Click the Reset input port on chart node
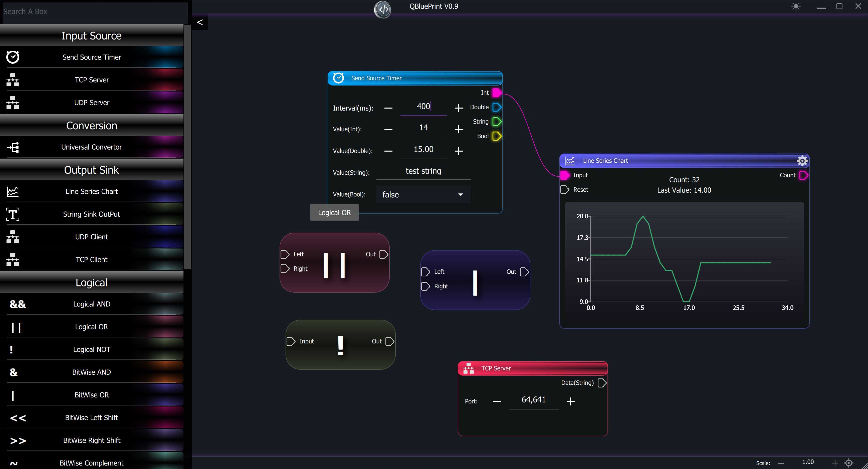This screenshot has height=469, width=868. [564, 190]
